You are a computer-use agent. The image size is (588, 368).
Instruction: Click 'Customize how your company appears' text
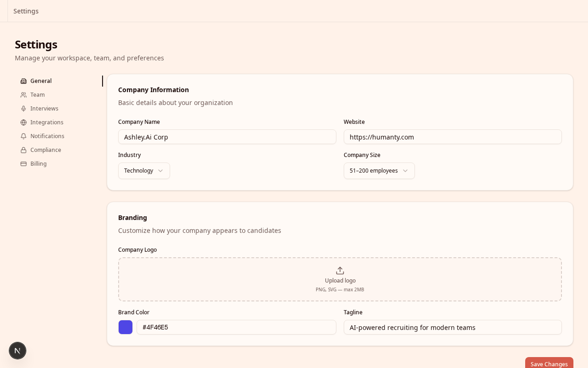coord(199,230)
